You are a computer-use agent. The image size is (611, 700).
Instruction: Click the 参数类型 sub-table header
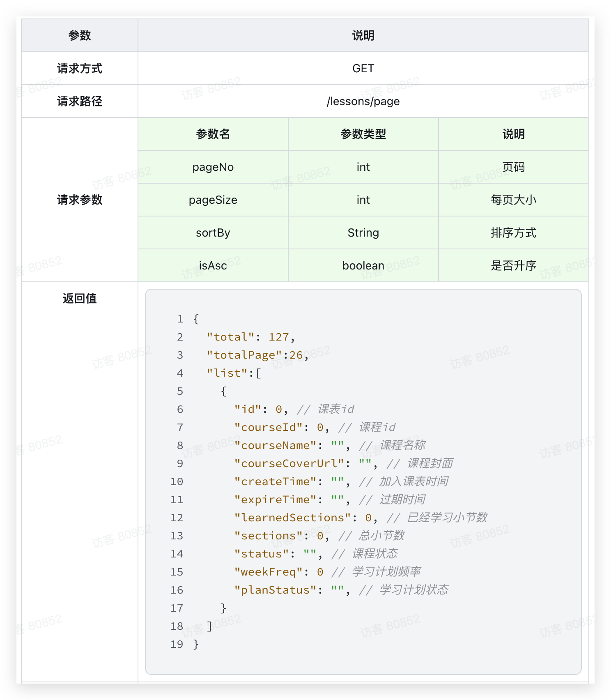(x=363, y=134)
